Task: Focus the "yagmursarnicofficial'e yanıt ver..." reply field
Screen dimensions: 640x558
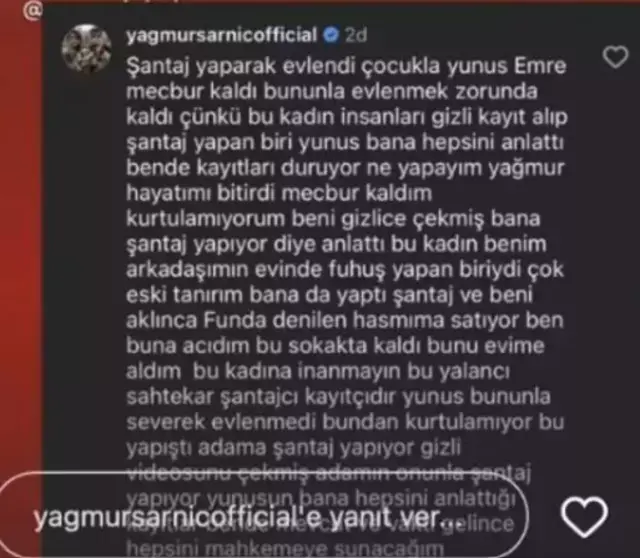Action: point(261,517)
